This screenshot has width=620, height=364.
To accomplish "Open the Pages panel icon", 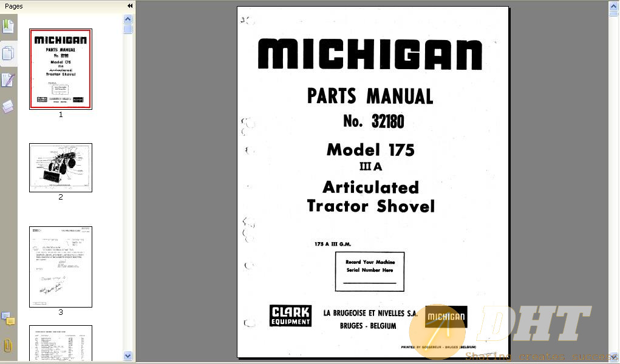I will (x=8, y=53).
